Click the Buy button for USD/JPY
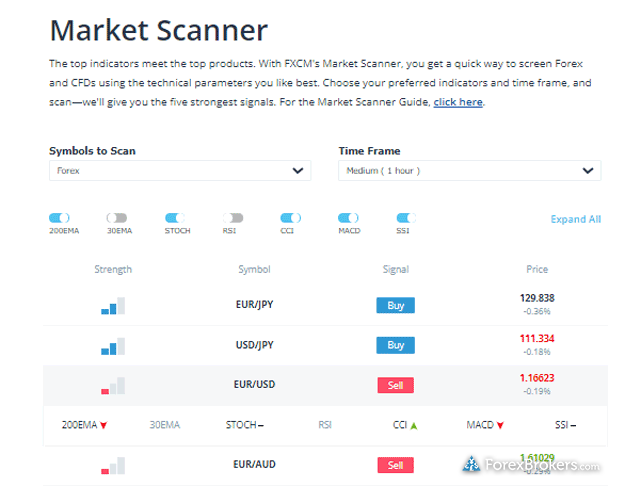The width and height of the screenshot is (625, 487). (395, 345)
